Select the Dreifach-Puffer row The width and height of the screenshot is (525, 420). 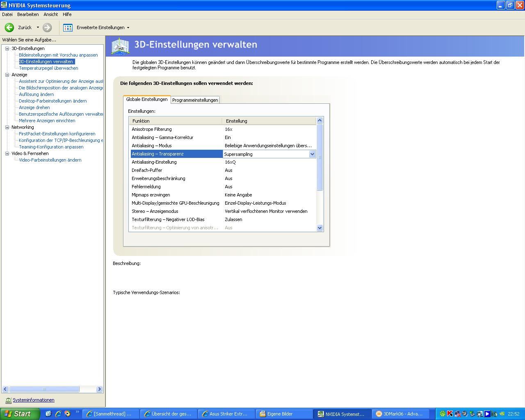(x=223, y=170)
